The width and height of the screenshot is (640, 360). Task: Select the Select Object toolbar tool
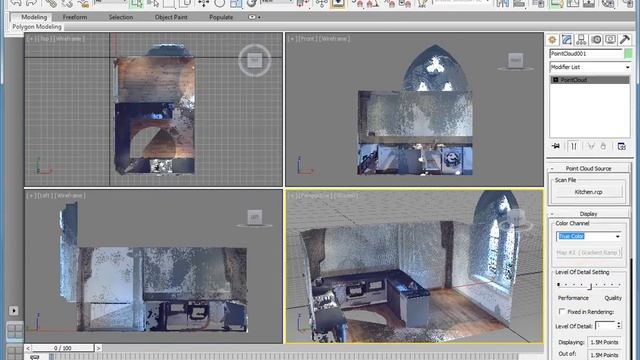click(x=136, y=4)
